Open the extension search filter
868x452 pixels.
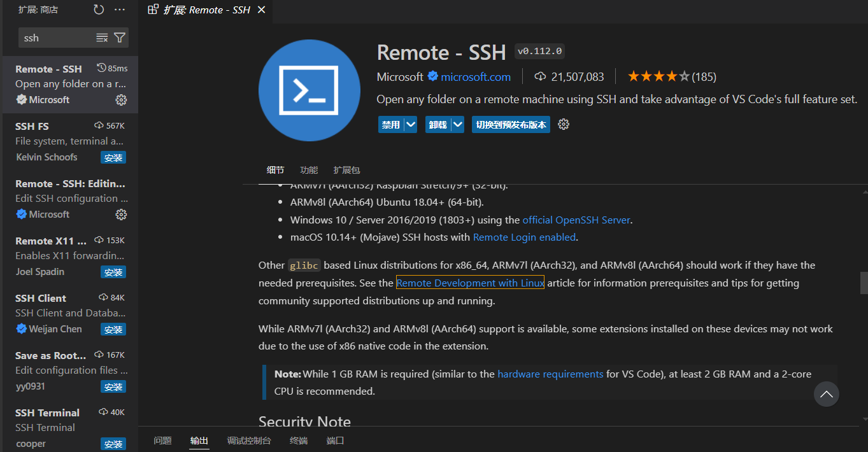click(x=120, y=38)
